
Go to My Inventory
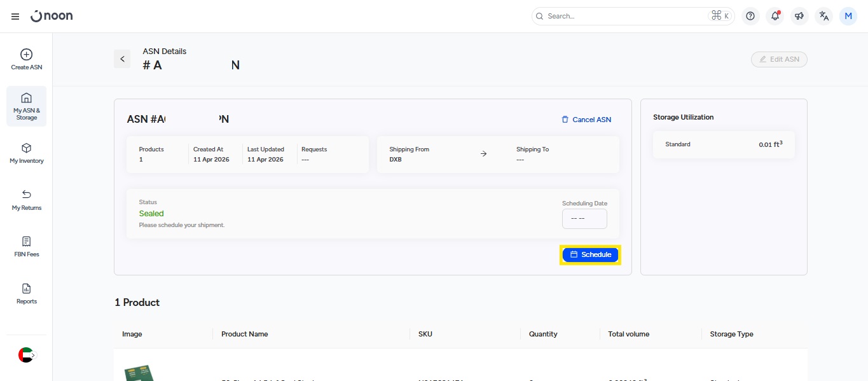coord(27,153)
